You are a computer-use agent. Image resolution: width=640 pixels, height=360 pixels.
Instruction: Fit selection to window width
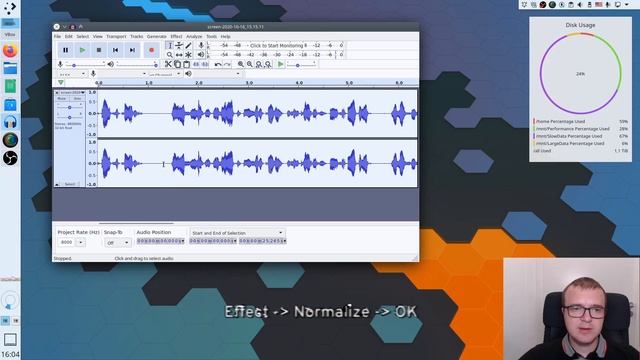[259, 64]
